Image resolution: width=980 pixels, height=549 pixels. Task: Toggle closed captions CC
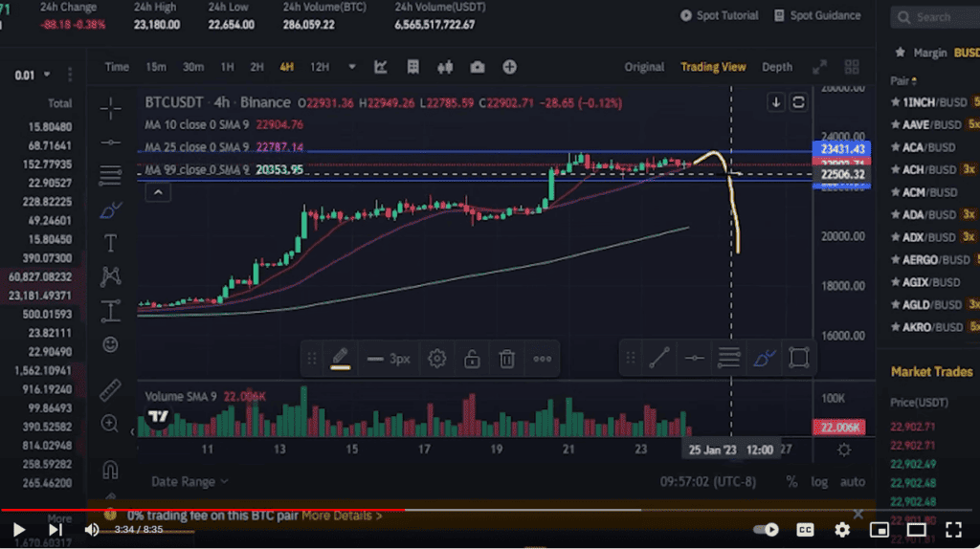(805, 530)
